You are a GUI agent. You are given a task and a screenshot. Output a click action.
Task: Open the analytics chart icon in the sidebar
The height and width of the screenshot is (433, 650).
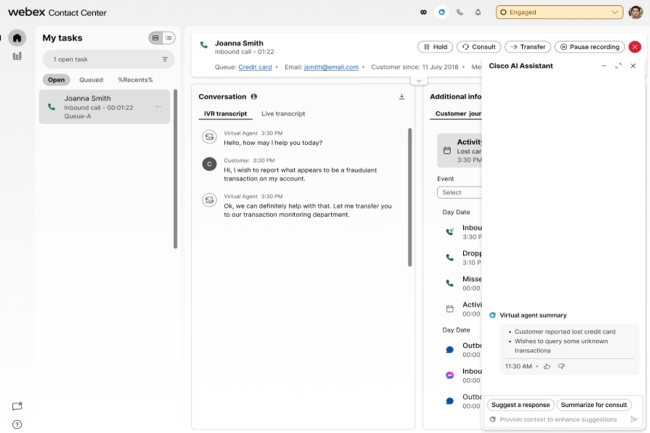[x=17, y=56]
